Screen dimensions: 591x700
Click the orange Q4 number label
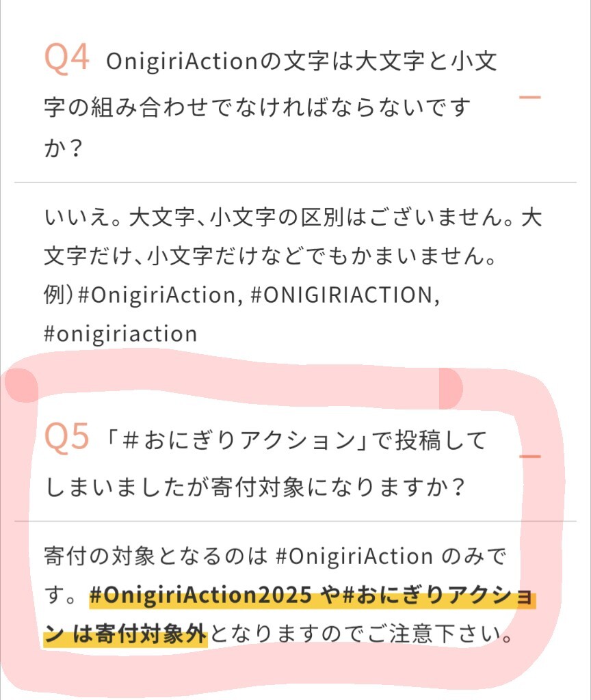67,59
